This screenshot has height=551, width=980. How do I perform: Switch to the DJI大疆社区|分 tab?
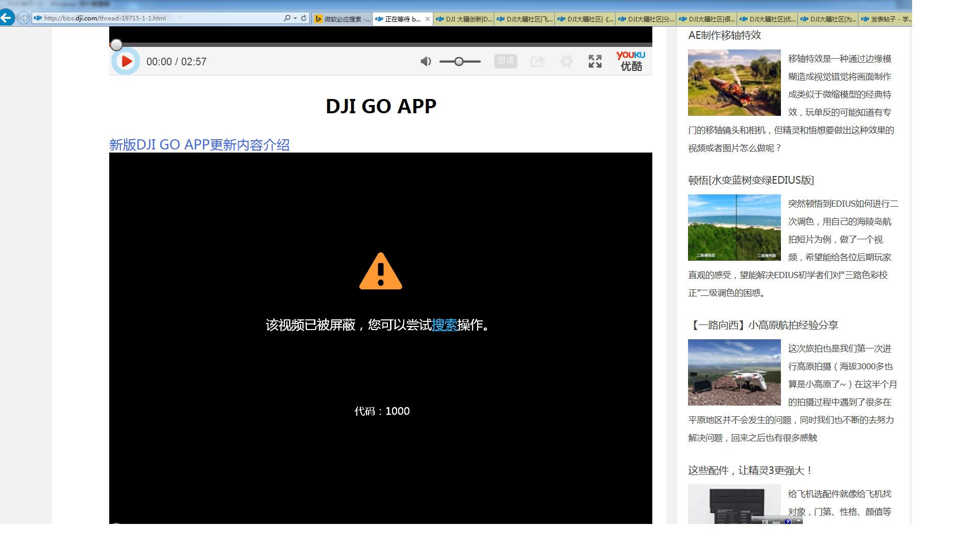pyautogui.click(x=646, y=19)
